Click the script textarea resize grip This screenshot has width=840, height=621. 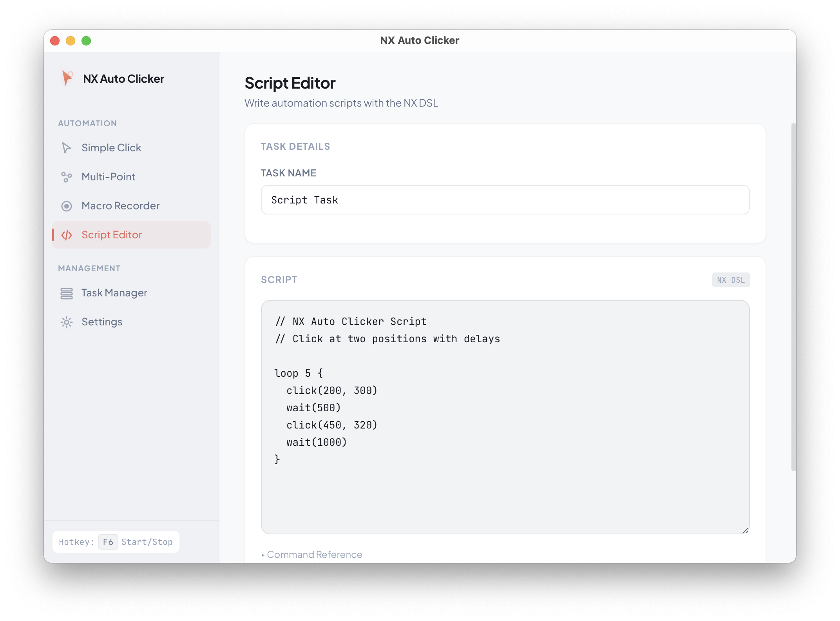tap(745, 530)
